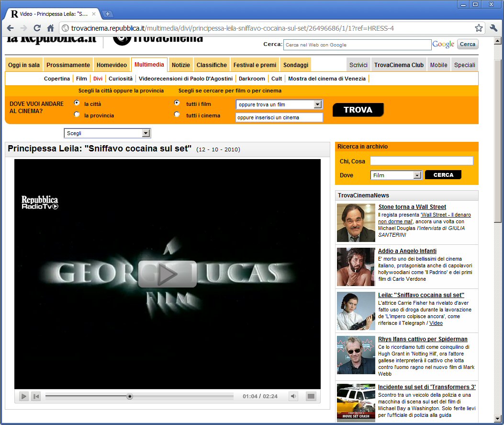Image resolution: width=504 pixels, height=425 pixels.
Task: Open the 'Dove' Film dropdown in archive search
Action: (x=396, y=175)
